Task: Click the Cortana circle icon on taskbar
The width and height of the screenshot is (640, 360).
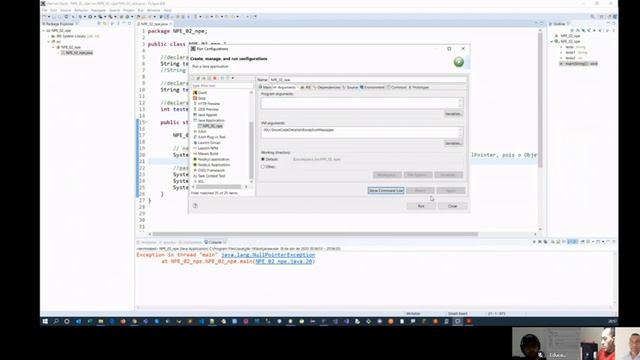Action: pos(67,322)
